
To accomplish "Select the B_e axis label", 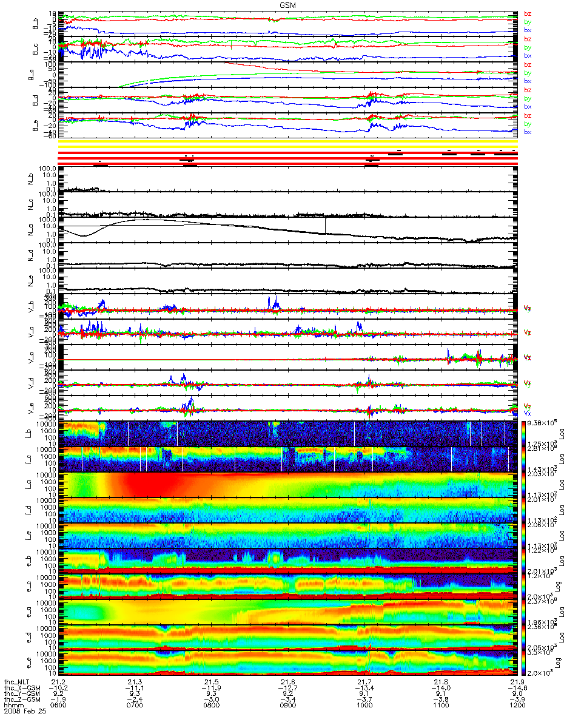I will (35, 126).
